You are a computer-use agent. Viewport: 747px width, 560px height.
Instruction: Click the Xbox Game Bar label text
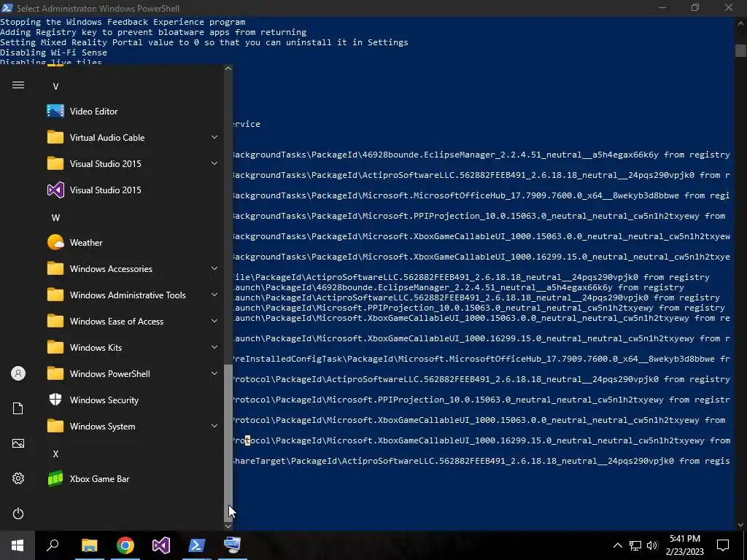tap(99, 478)
